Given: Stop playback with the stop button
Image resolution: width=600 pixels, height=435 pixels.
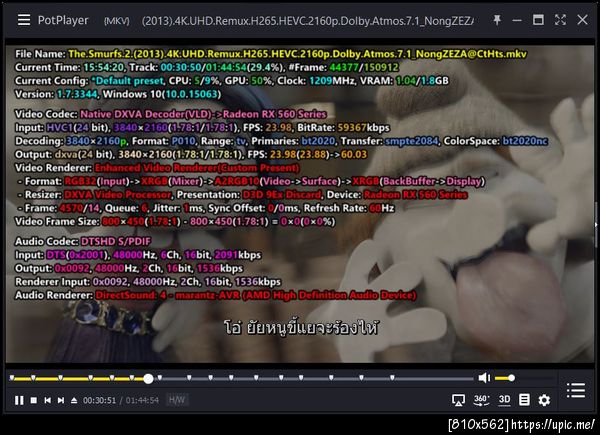Looking at the screenshot, I should pos(34,400).
